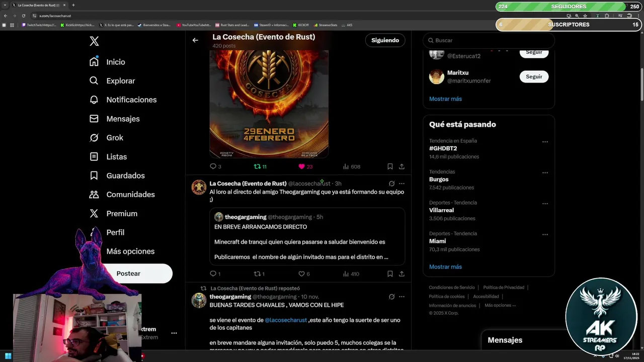Open more options on 10 nov. post

click(401, 297)
